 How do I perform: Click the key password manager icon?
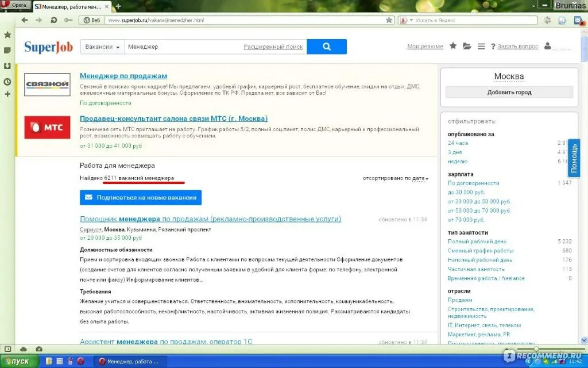[68, 20]
